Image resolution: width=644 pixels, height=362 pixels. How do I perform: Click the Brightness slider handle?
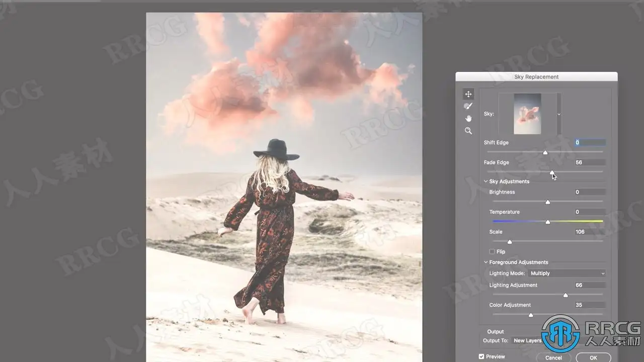pos(547,202)
